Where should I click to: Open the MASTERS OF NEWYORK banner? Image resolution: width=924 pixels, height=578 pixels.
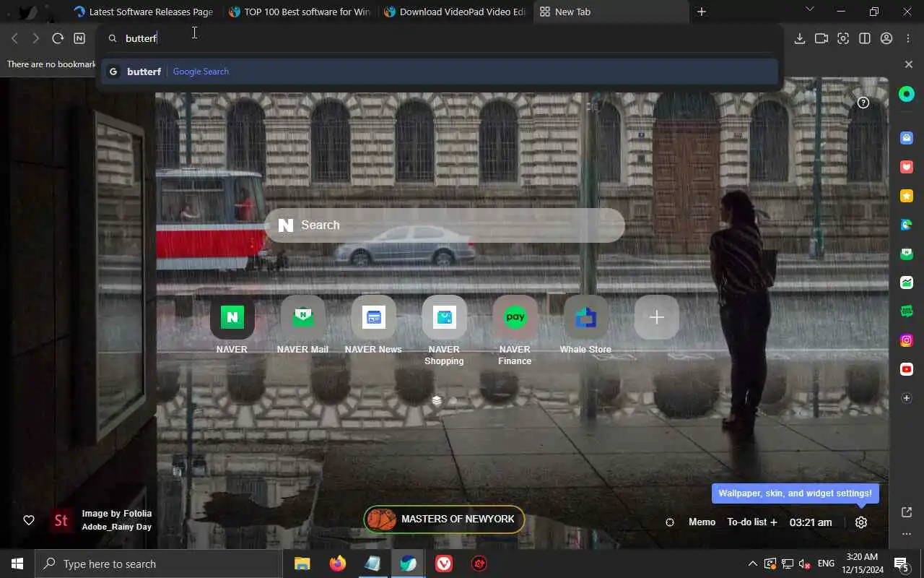(x=444, y=519)
